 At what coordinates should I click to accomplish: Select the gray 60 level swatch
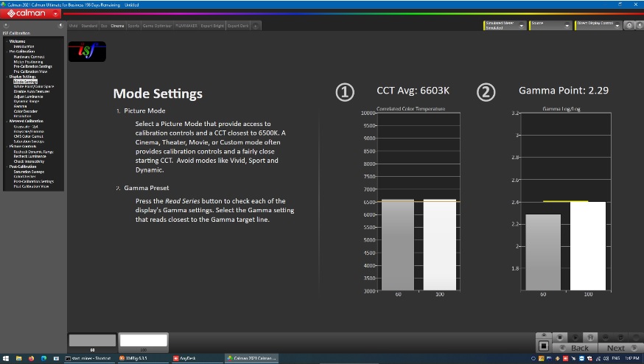pos(92,341)
